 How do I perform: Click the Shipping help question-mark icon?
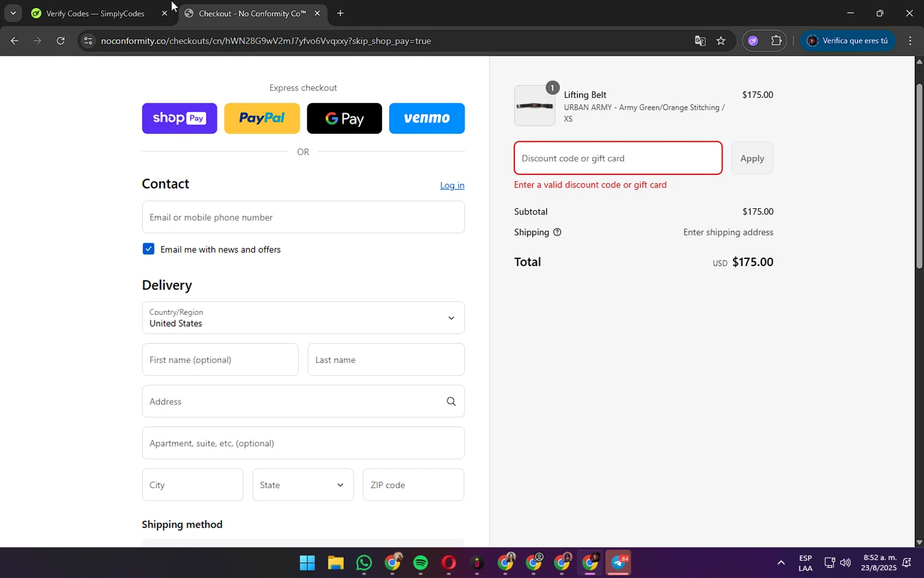click(x=557, y=232)
